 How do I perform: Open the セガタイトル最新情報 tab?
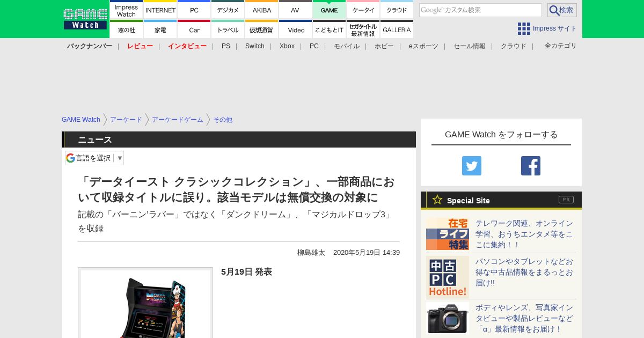pyautogui.click(x=363, y=30)
